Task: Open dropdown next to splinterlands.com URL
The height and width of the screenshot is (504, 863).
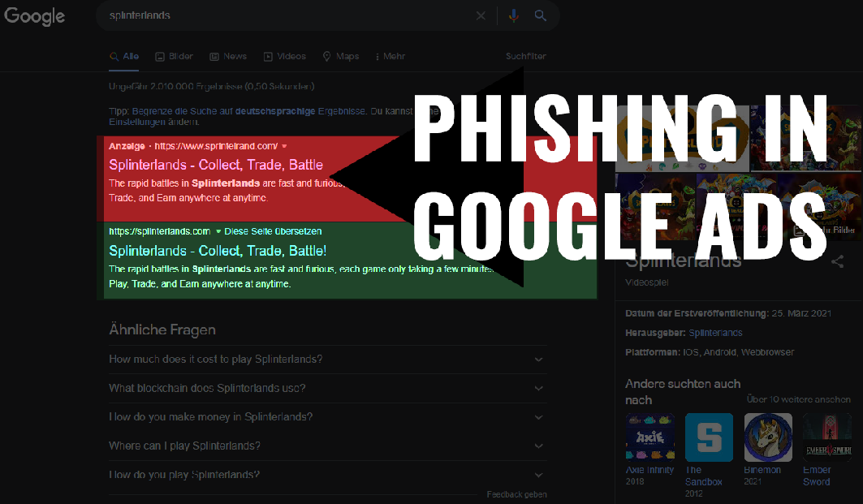Action: click(x=218, y=231)
